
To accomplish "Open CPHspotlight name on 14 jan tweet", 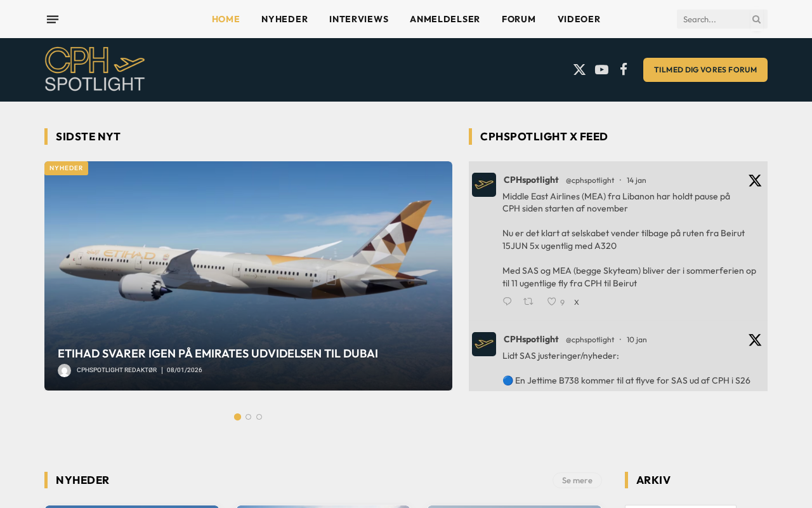I will pos(531,180).
